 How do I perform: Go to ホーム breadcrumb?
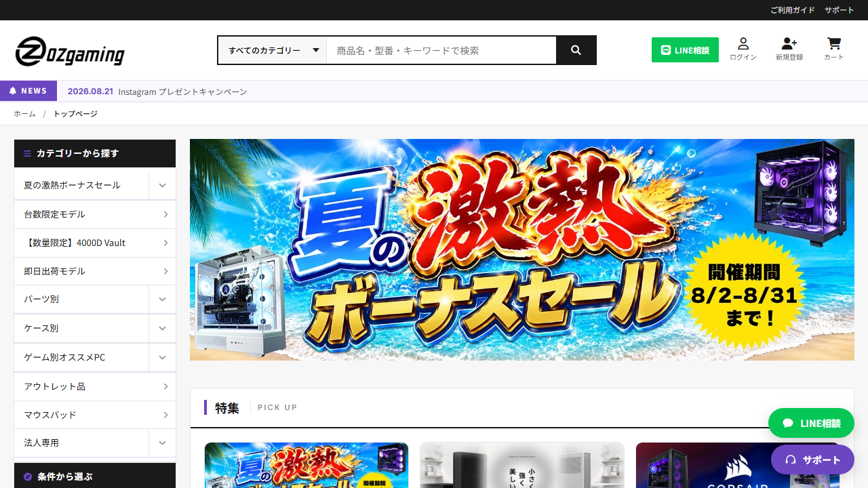click(24, 113)
